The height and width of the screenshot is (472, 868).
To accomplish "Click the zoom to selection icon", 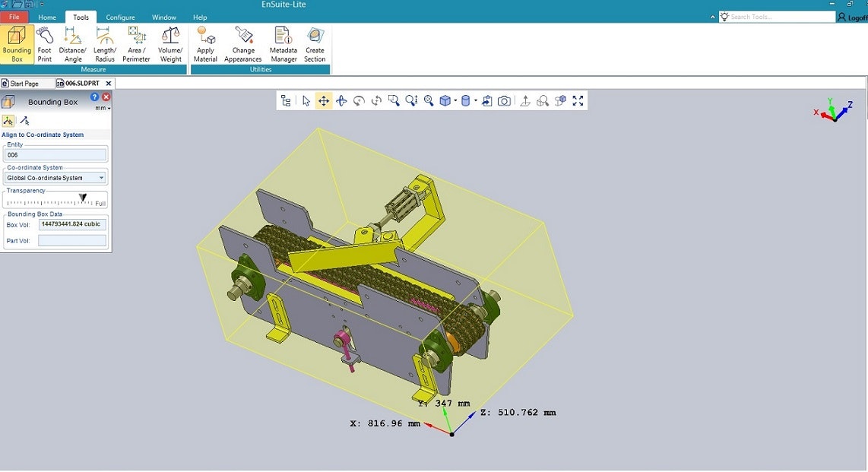I will coord(429,100).
